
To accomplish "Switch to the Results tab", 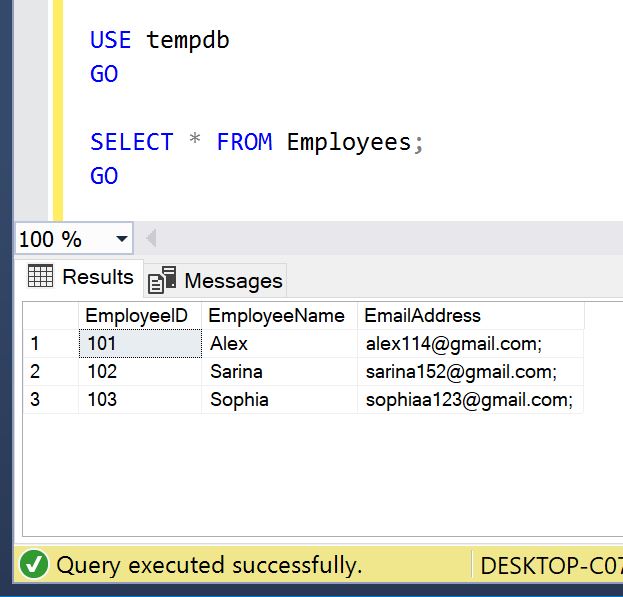I will [81, 277].
